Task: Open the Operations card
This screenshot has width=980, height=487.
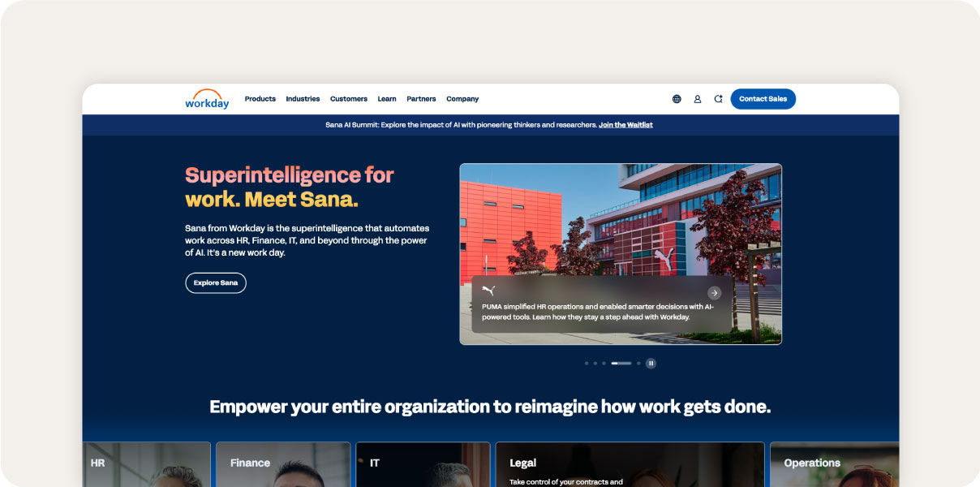Action: [834, 464]
